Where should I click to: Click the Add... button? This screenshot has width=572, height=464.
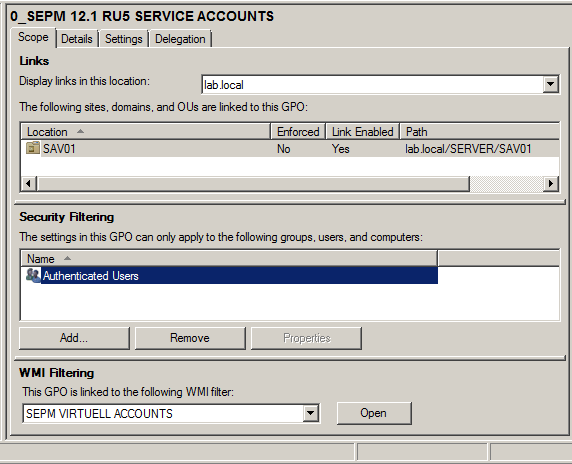(74, 338)
